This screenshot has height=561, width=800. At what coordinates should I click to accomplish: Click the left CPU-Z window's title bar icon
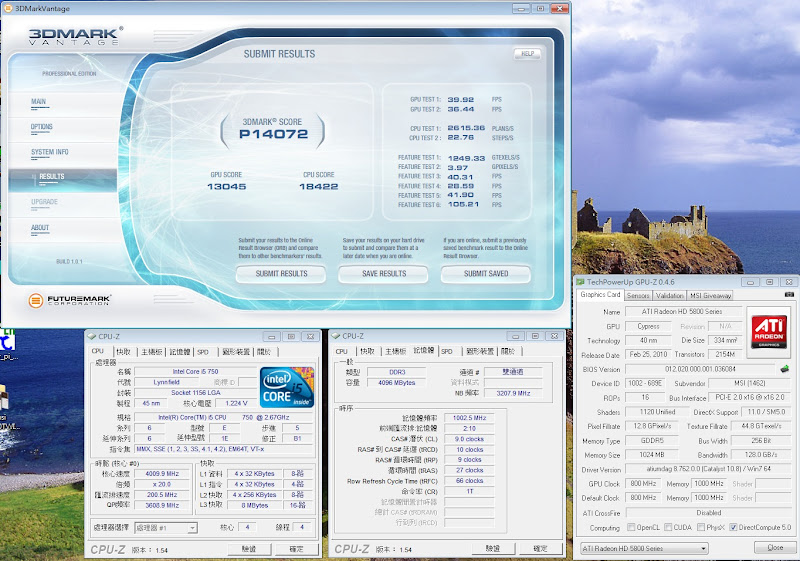tap(91, 337)
